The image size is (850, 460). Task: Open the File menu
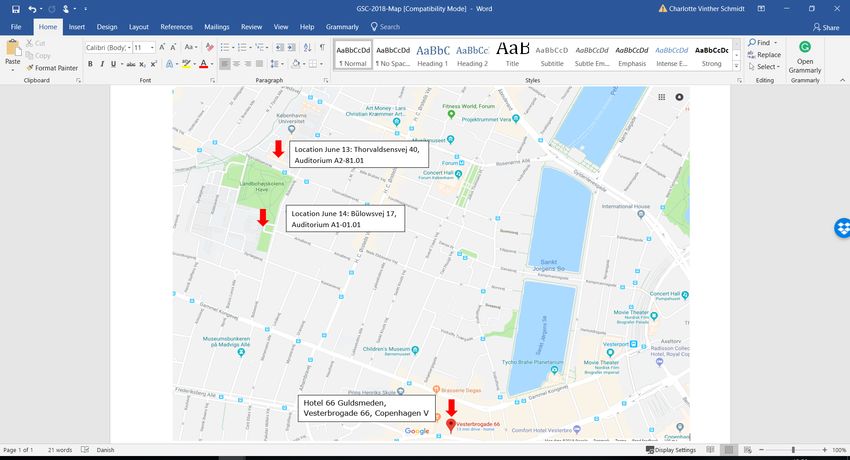tap(16, 27)
